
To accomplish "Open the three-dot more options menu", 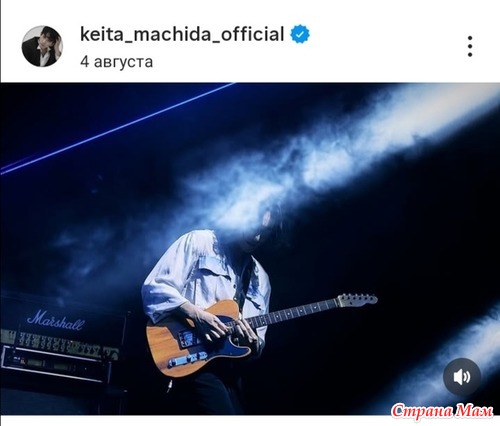I will (470, 46).
